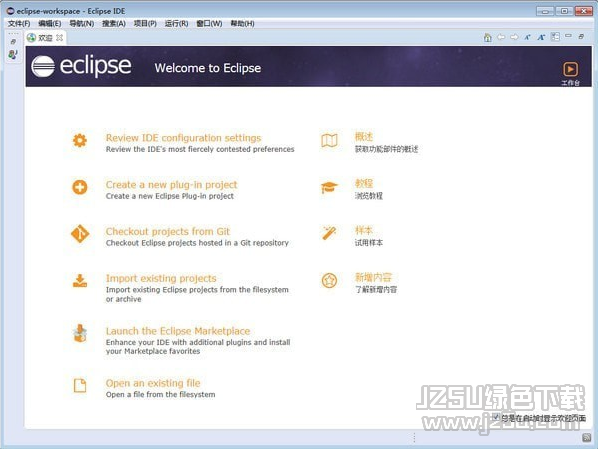Screen dimensions: 598x449
Task: Open Create a new plug-in project link
Action: pyautogui.click(x=172, y=185)
